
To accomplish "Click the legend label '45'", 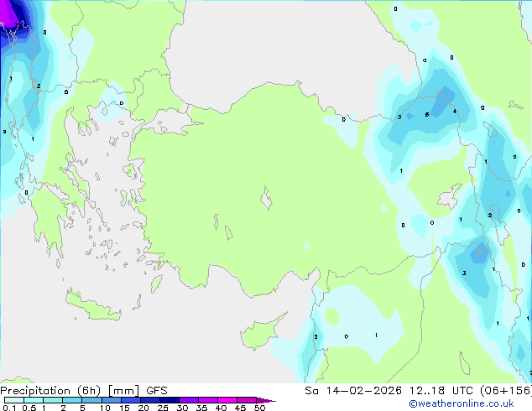I will [x=240, y=408].
